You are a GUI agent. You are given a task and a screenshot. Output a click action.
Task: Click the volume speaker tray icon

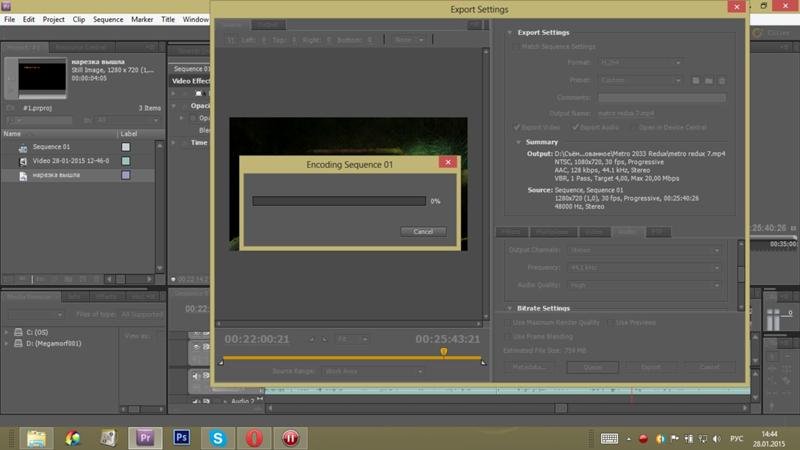pyautogui.click(x=717, y=439)
